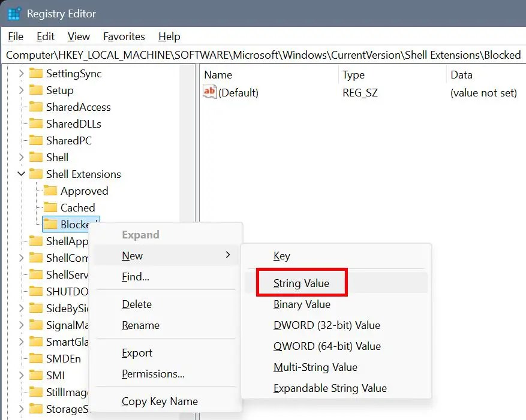The height and width of the screenshot is (420, 526).
Task: Expand the SettingSync tree node
Action: (x=21, y=74)
